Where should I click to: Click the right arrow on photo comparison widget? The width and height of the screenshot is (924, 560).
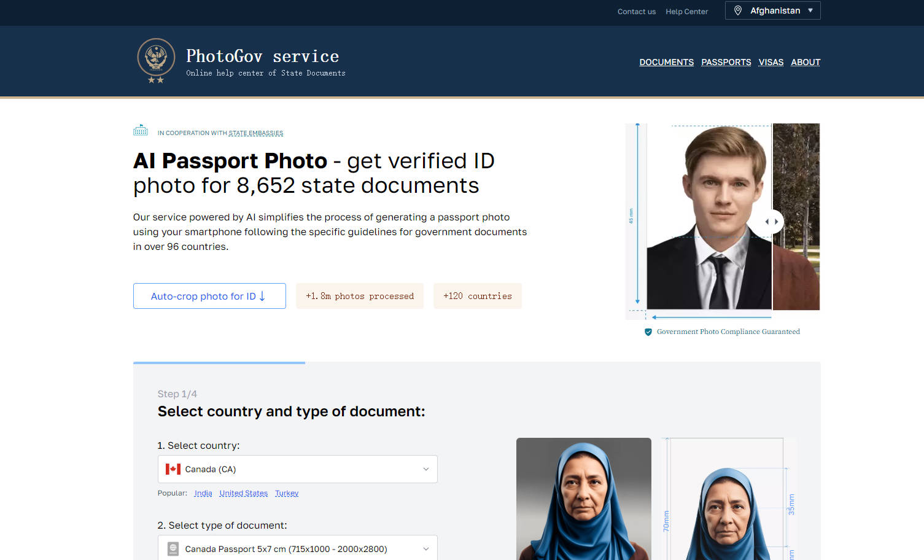(x=777, y=222)
